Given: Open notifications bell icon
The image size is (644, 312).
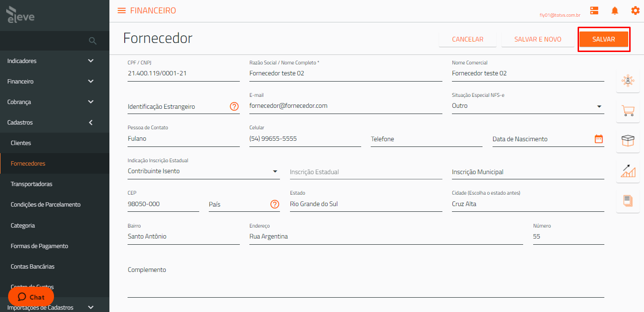Looking at the screenshot, I should [615, 10].
